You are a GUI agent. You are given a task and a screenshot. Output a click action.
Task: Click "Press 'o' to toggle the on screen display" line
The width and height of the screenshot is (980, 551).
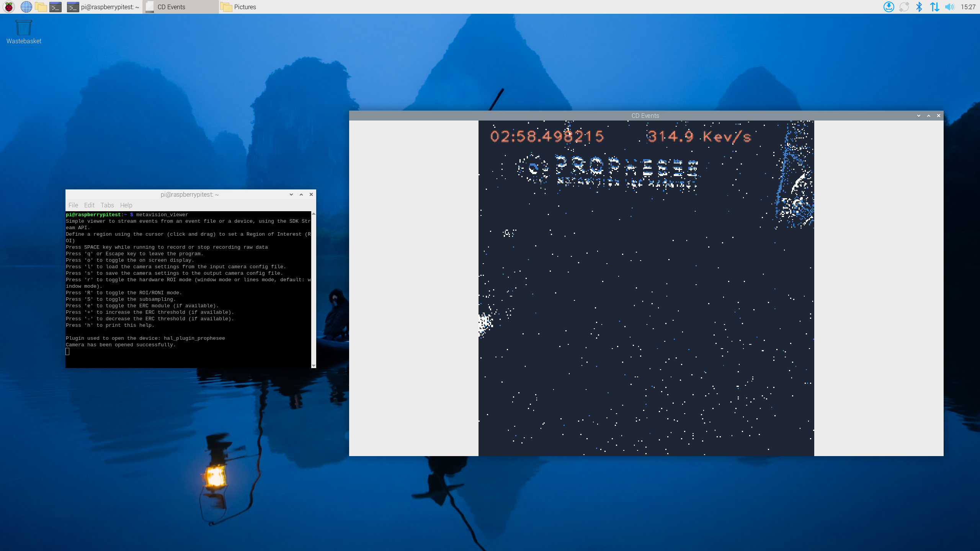click(130, 260)
